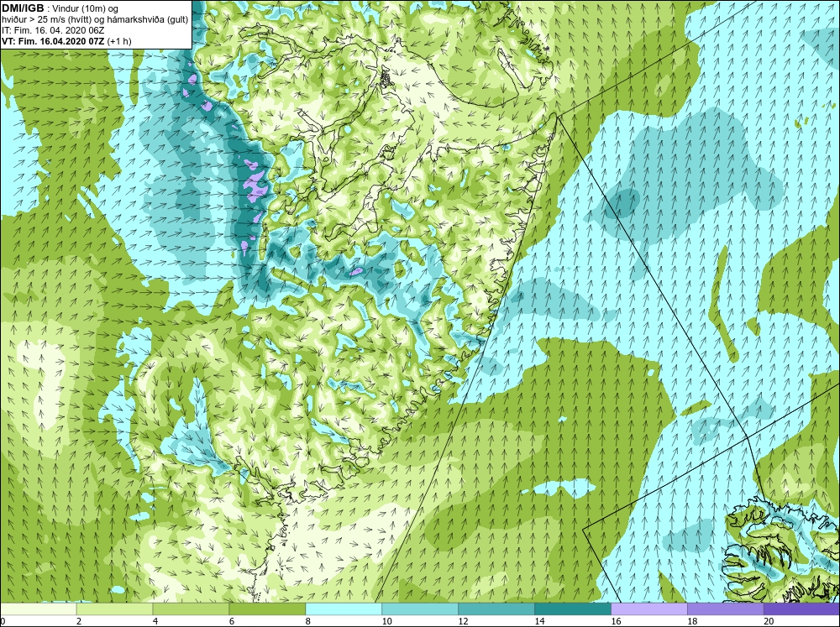Click the 4–6 m/s green legend swatch
Image resolution: width=840 pixels, height=627 pixels.
pos(191,609)
